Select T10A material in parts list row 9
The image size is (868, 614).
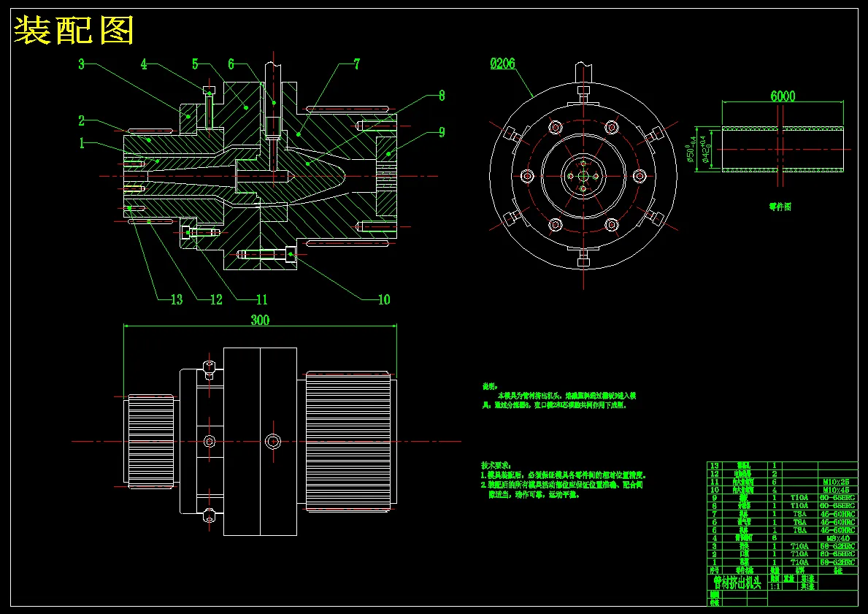[x=799, y=498]
